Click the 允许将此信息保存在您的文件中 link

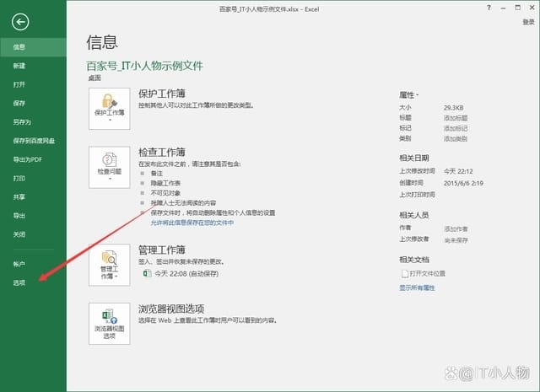(x=192, y=223)
